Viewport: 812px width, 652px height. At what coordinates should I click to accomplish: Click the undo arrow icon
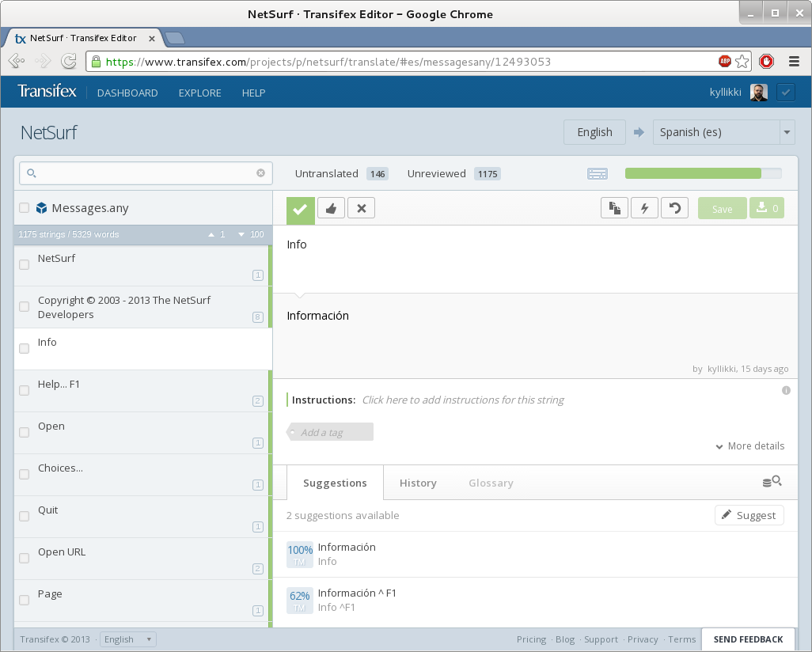(x=675, y=208)
